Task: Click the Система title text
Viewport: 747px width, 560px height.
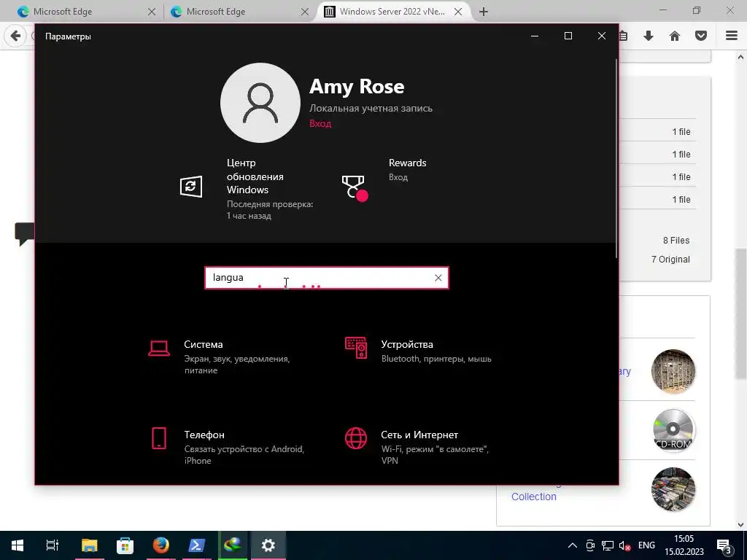Action: coord(204,344)
